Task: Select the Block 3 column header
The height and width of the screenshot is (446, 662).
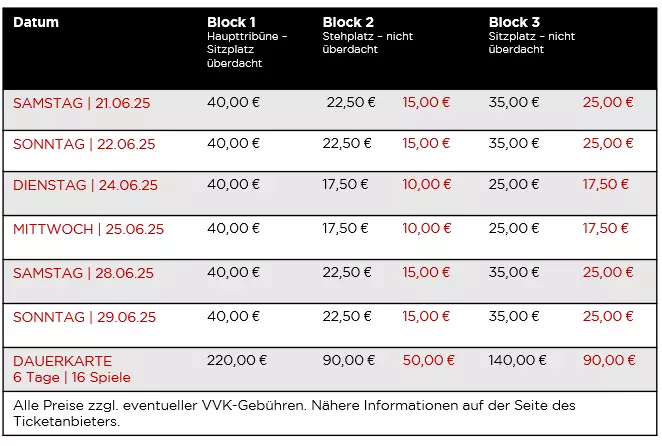Action: [514, 22]
